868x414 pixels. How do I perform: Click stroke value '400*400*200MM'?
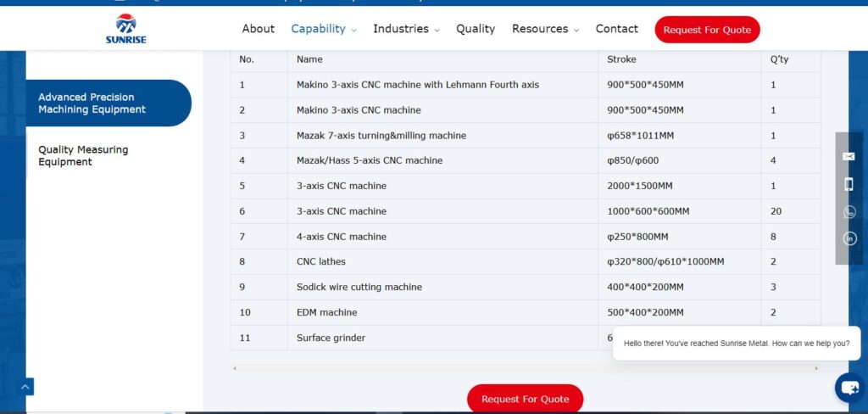(x=645, y=287)
